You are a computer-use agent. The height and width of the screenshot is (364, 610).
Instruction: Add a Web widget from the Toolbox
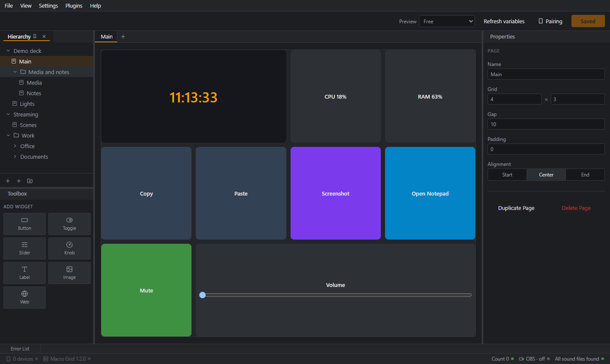pyautogui.click(x=25, y=298)
